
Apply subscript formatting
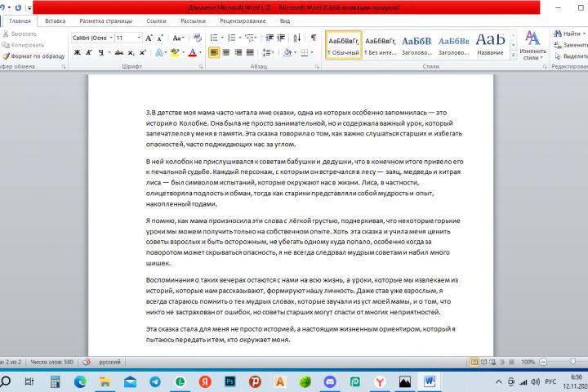tap(131, 52)
